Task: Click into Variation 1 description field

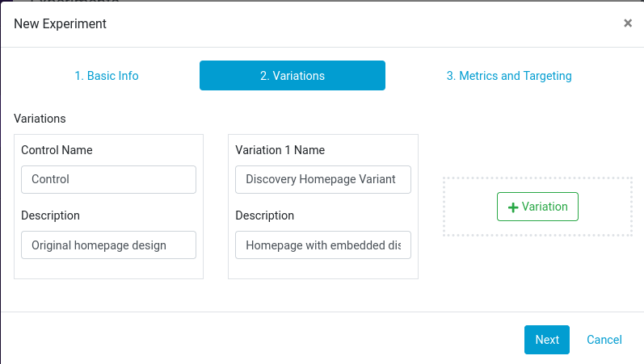Action: coord(322,245)
